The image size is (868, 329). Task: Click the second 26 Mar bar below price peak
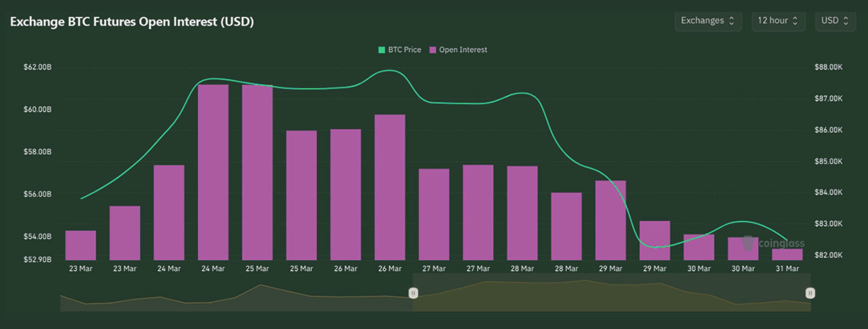point(389,187)
